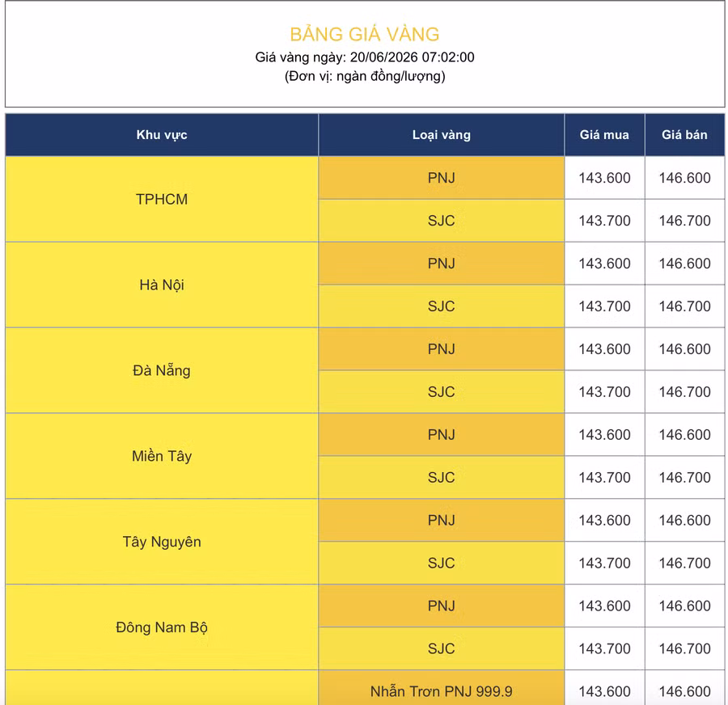Click buy price 143.600 for Miền Tây PNJ
Screen dimensions: 728x705
604,434
